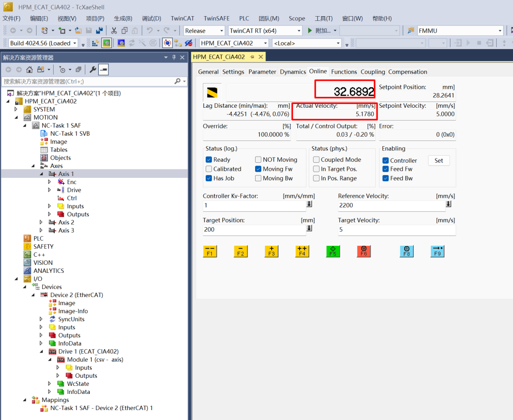Uncheck the Feed Bw enabling checkbox
This screenshot has height=420, width=513.
click(385, 178)
